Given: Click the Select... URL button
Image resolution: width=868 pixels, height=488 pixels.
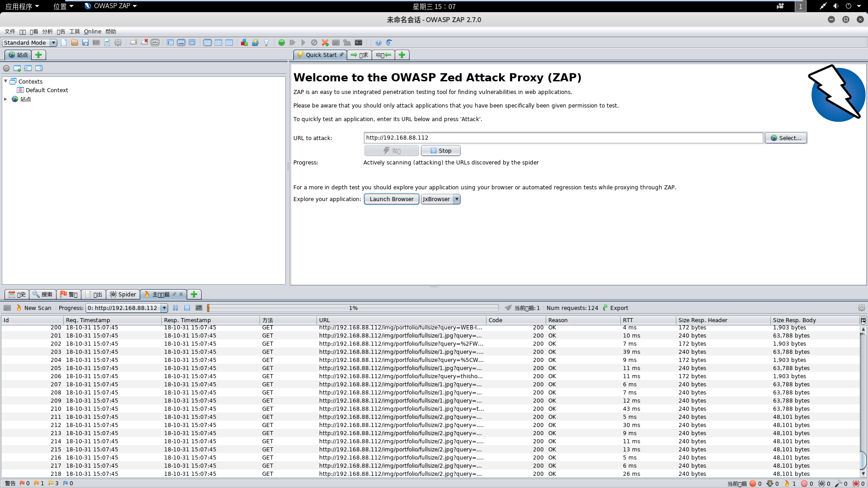Looking at the screenshot, I should point(786,138).
